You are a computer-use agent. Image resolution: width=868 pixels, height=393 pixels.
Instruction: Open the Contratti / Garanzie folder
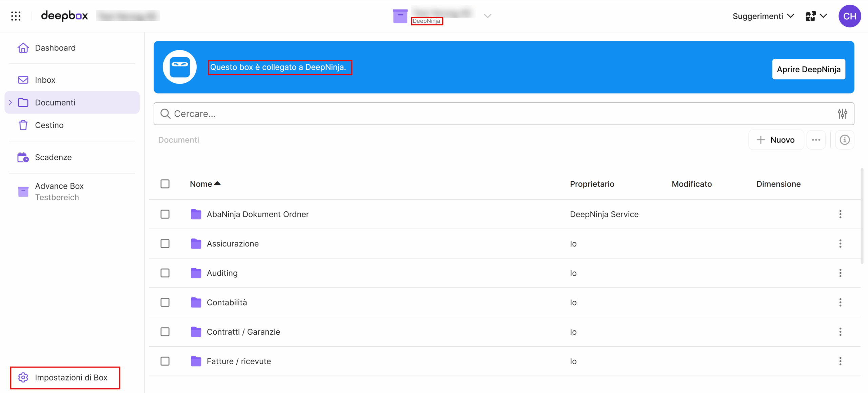coord(243,332)
